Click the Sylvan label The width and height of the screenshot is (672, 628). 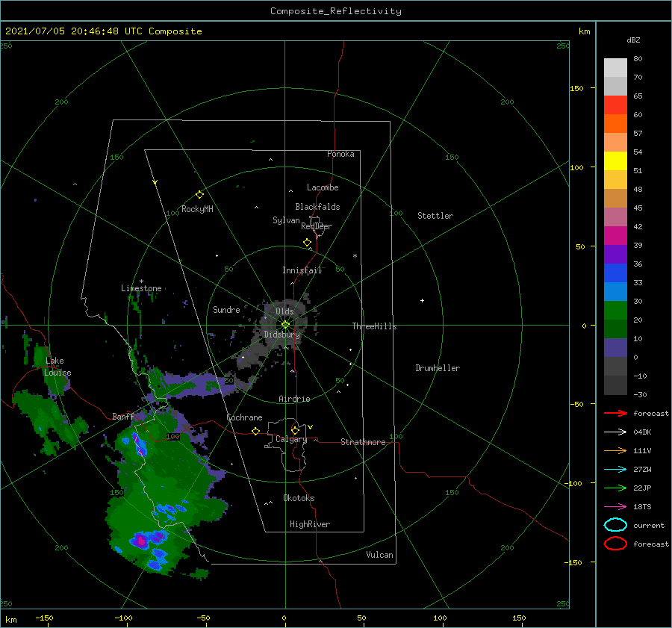click(286, 220)
